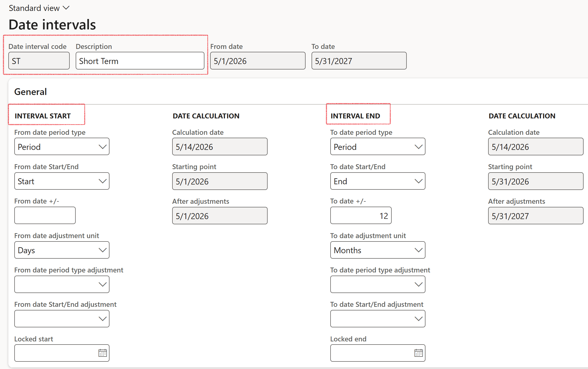Click Interval End Starting point 5/31/2026

tap(536, 181)
